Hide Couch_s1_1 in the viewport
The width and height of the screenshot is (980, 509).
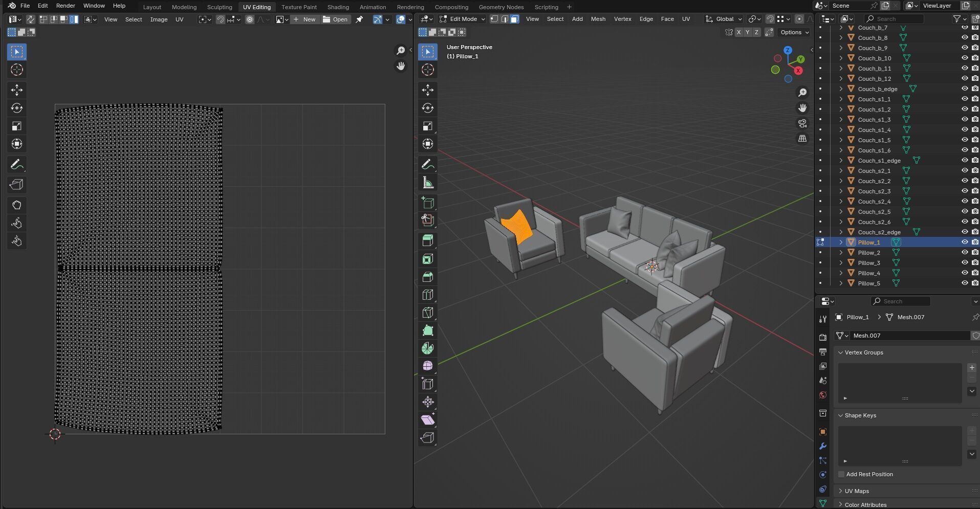coord(965,99)
